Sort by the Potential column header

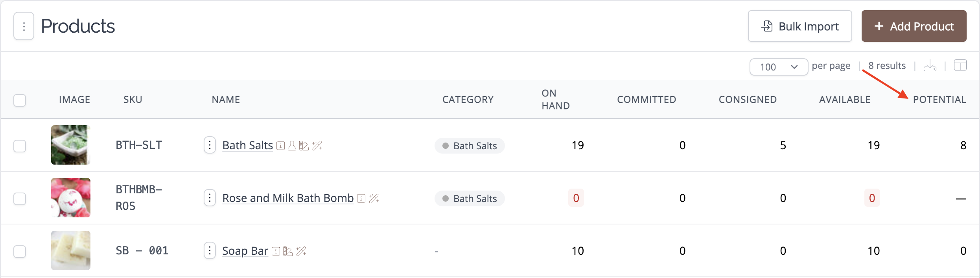tap(939, 100)
